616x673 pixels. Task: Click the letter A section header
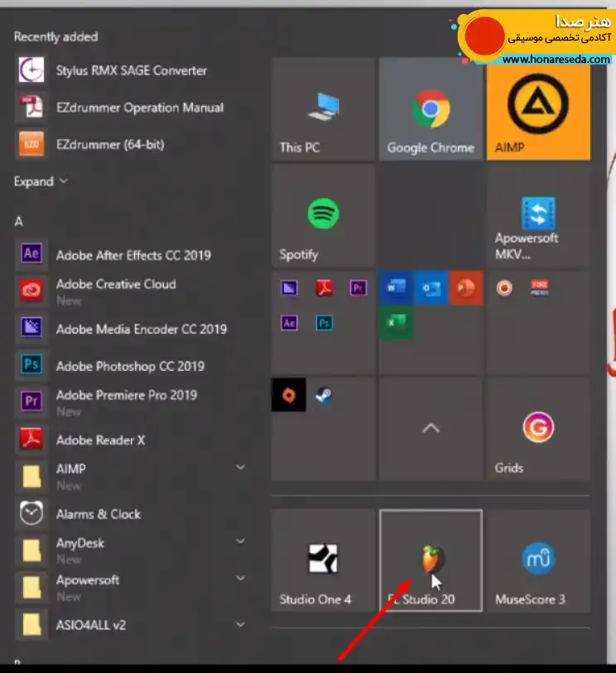(x=18, y=222)
